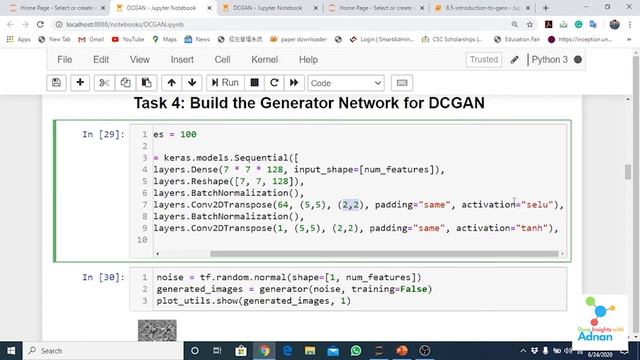Click the notebook vertical scrollbar thumb

tap(628, 171)
